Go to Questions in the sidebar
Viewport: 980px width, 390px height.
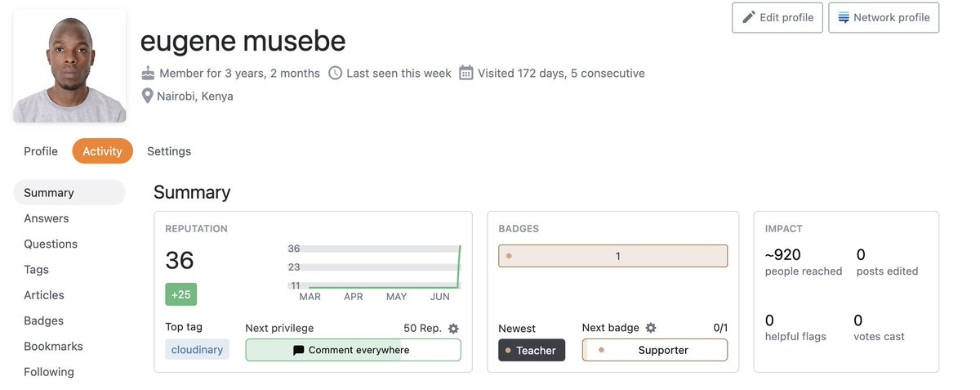point(51,244)
